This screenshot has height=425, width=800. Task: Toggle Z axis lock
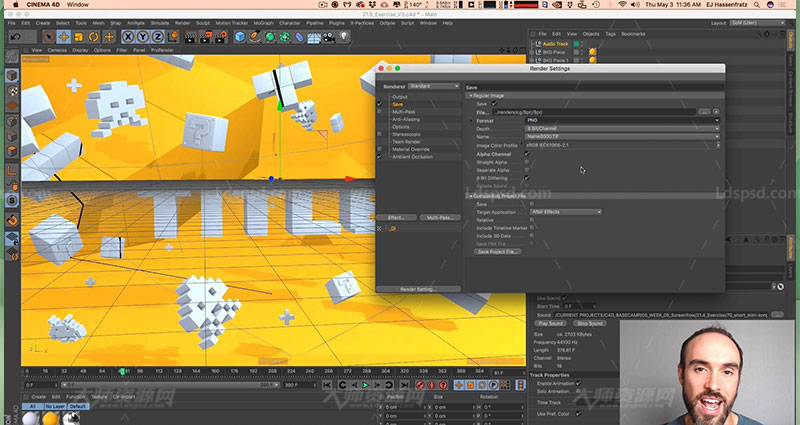[158, 37]
